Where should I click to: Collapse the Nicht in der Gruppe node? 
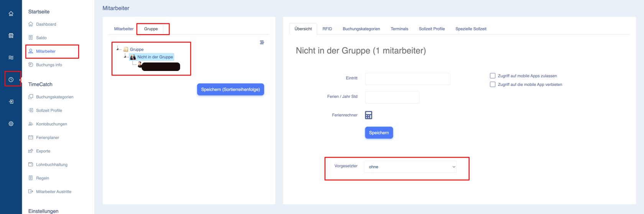pyautogui.click(x=125, y=56)
